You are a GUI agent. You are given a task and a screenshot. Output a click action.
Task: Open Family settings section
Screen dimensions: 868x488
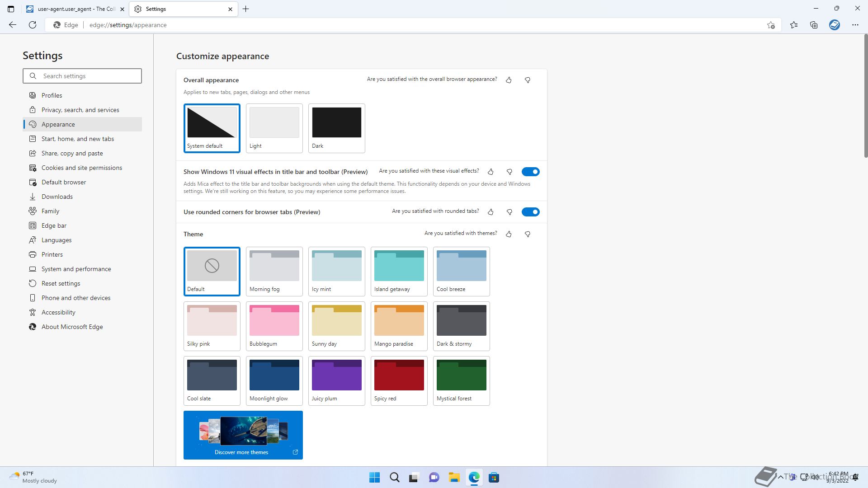[82, 211]
